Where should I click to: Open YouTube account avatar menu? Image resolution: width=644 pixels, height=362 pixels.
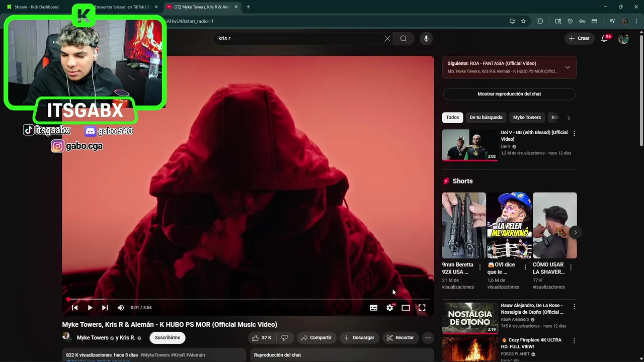[623, 39]
